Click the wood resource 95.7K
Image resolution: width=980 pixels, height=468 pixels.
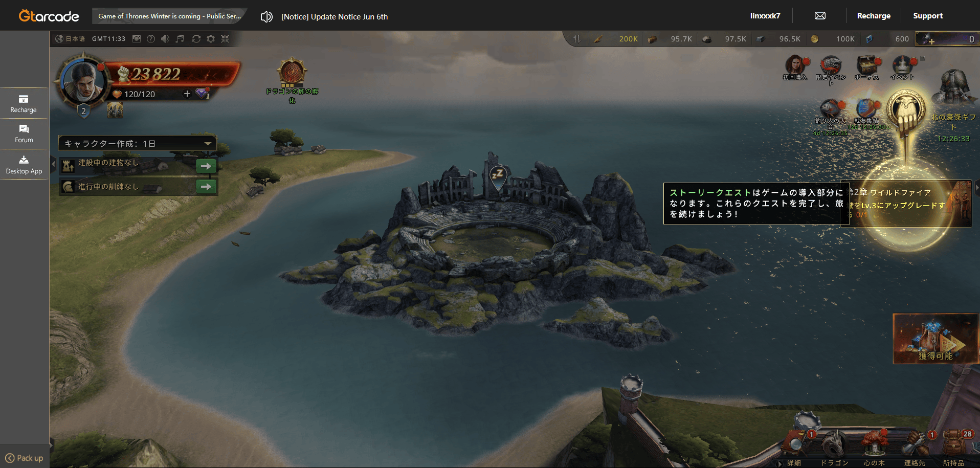pyautogui.click(x=670, y=39)
